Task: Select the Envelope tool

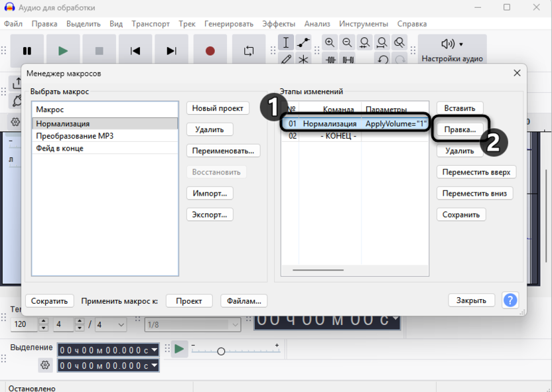Action: click(304, 42)
